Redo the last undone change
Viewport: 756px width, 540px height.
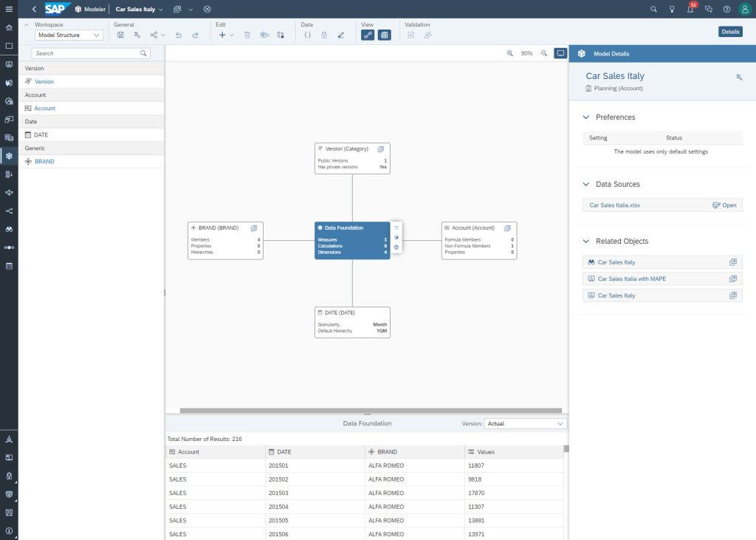[195, 35]
